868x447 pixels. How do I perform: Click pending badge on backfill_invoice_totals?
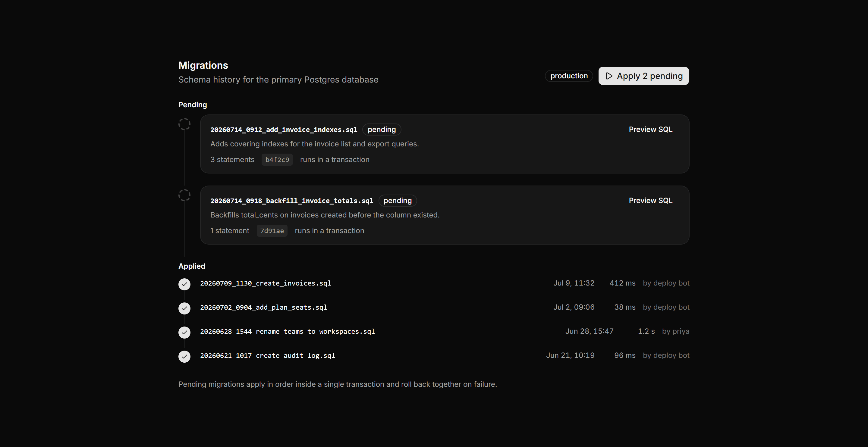click(x=398, y=200)
